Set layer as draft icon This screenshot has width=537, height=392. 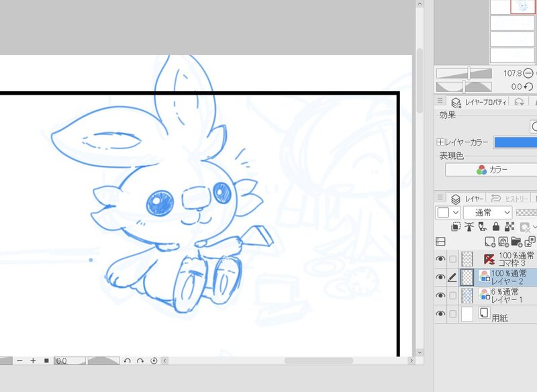[x=483, y=227]
